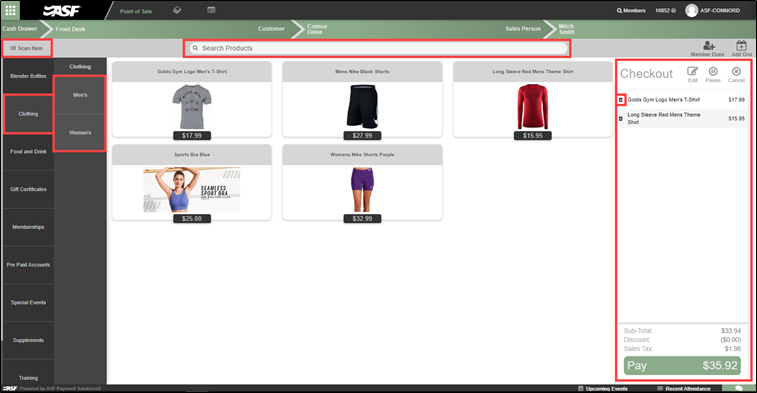
Task: Select the Customer step
Action: pyautogui.click(x=271, y=29)
